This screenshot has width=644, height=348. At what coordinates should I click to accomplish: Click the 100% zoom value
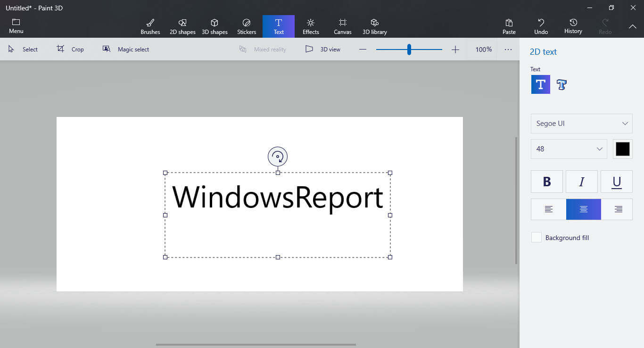pyautogui.click(x=484, y=49)
